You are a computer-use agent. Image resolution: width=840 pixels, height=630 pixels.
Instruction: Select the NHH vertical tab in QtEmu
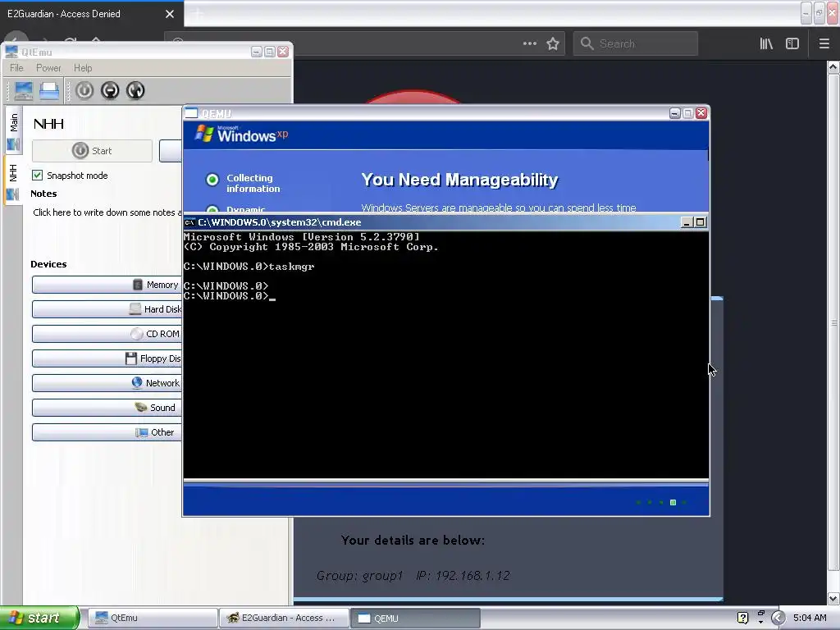[x=13, y=181]
